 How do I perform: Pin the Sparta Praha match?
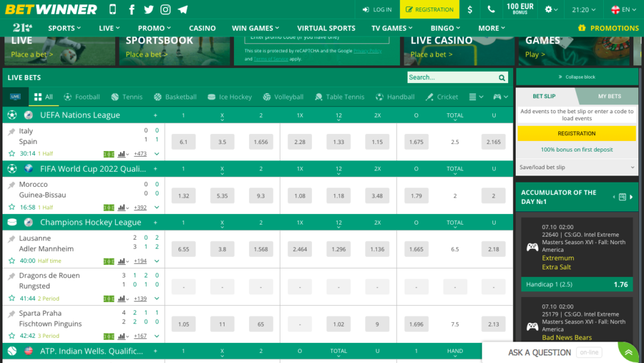pos(11,314)
